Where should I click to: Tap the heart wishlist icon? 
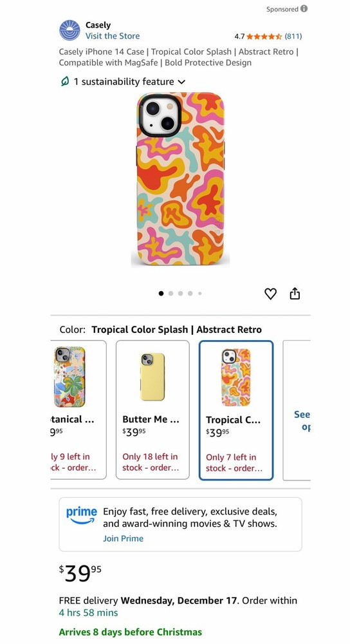click(x=270, y=294)
